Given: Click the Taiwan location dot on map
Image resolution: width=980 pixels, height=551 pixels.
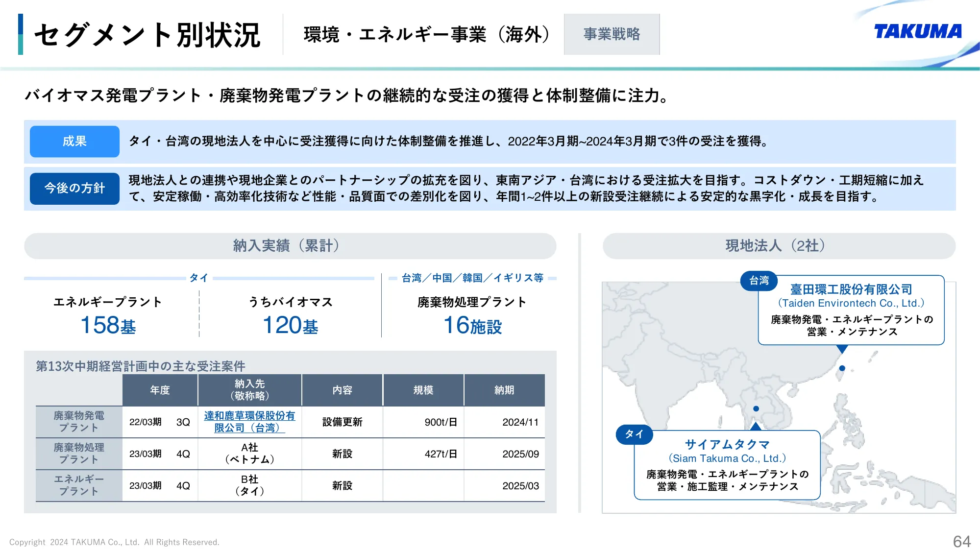Looking at the screenshot, I should (842, 368).
